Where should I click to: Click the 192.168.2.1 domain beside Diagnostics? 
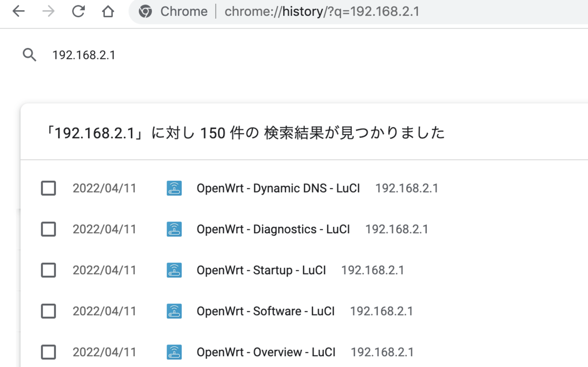click(397, 229)
